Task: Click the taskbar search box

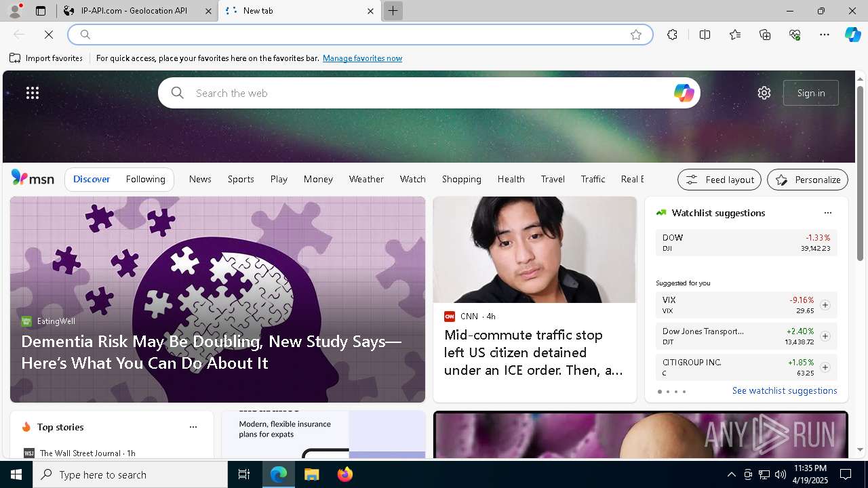Action: (x=130, y=474)
